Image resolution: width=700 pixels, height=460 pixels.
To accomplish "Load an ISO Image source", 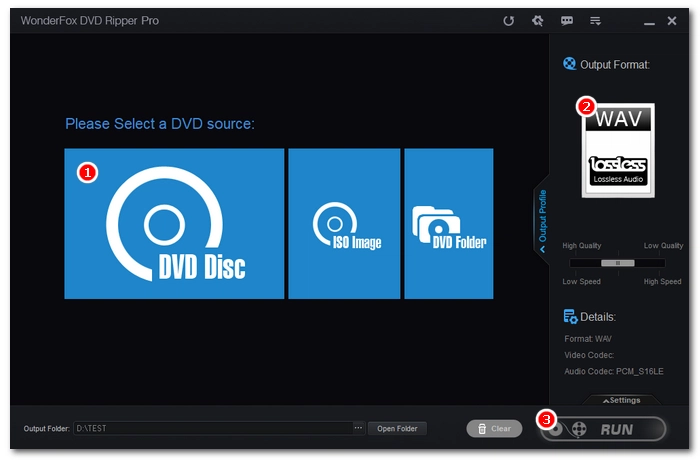I will [x=344, y=223].
